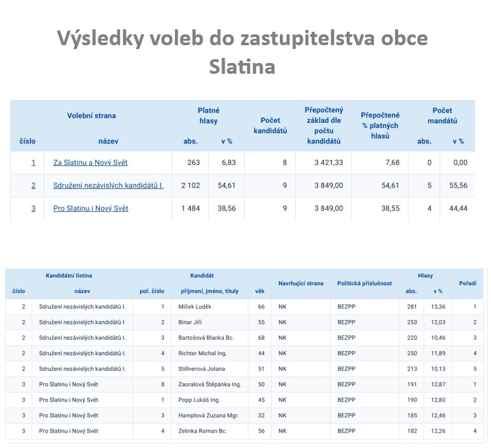
Task: Select Popp Lukáš's vote count 190
Action: click(x=411, y=400)
